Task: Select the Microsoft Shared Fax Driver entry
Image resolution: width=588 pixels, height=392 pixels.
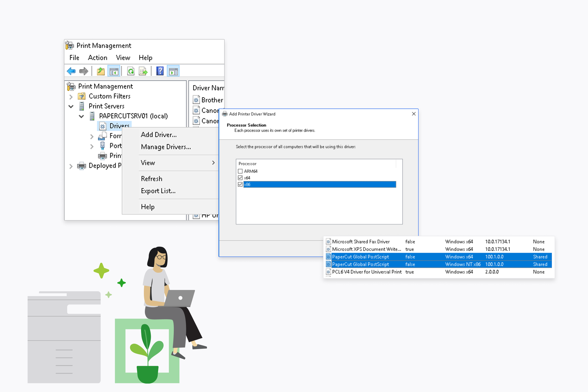Action: click(360, 241)
